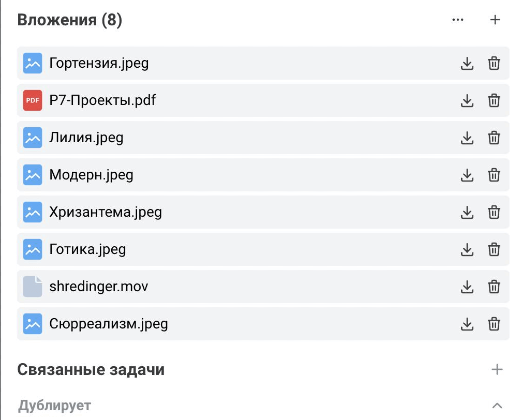The width and height of the screenshot is (521, 420).
Task: Download the Р7-Проекты.pdf file
Action: coord(467,100)
